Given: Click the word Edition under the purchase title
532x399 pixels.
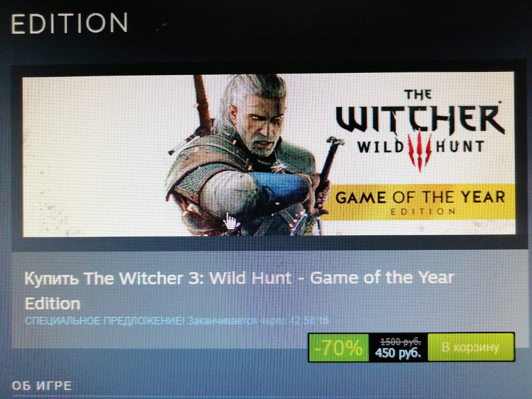Looking at the screenshot, I should point(52,304).
